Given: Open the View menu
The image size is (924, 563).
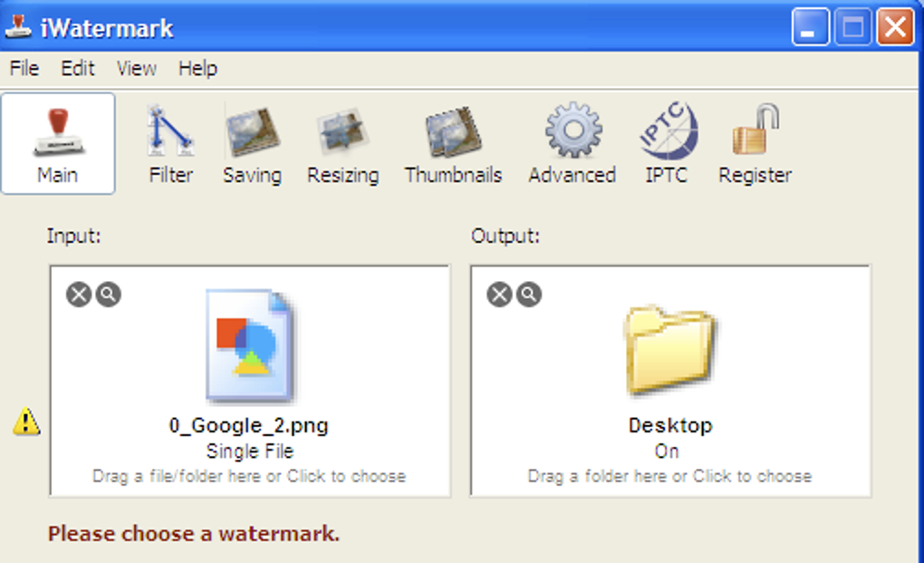Looking at the screenshot, I should coord(136,68).
